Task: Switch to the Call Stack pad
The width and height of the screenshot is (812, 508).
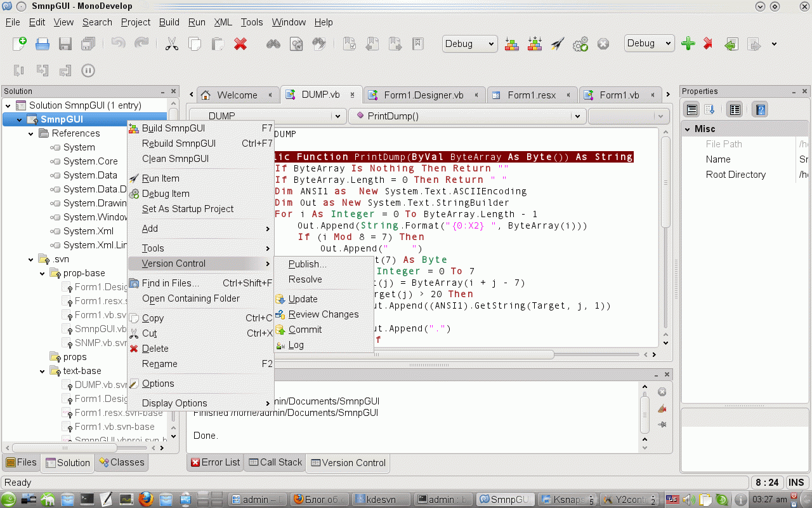Action: pyautogui.click(x=275, y=462)
